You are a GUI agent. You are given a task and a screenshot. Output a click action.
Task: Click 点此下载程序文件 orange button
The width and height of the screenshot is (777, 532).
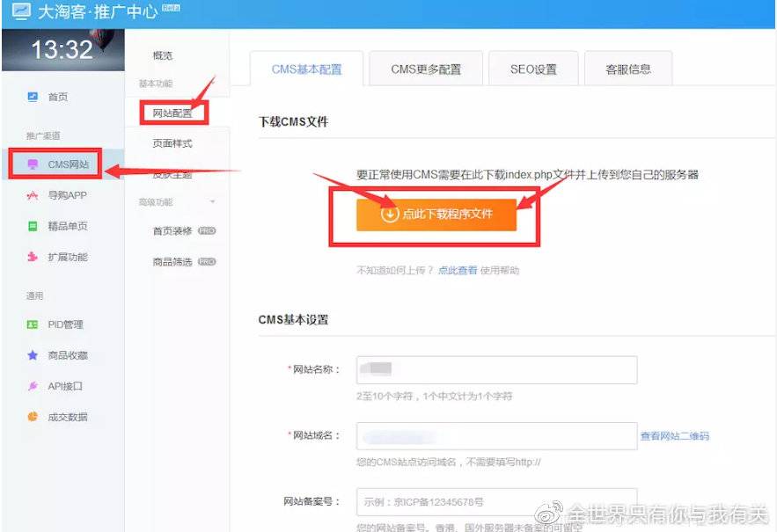(x=436, y=214)
